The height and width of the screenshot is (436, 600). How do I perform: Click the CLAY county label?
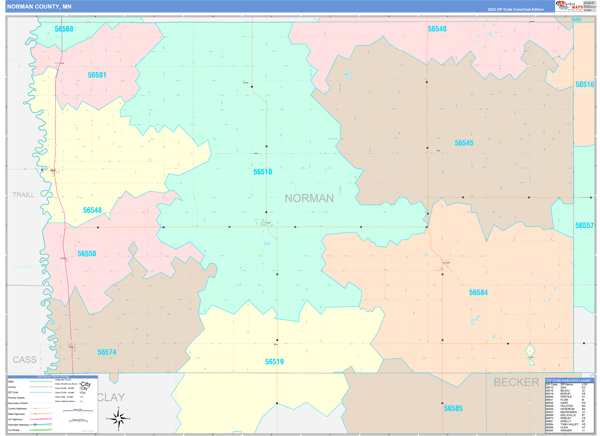pos(112,397)
